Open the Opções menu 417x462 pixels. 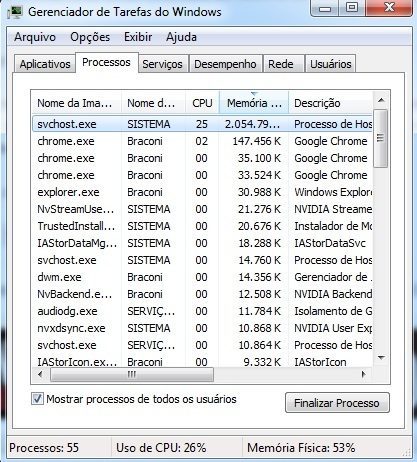tap(90, 37)
